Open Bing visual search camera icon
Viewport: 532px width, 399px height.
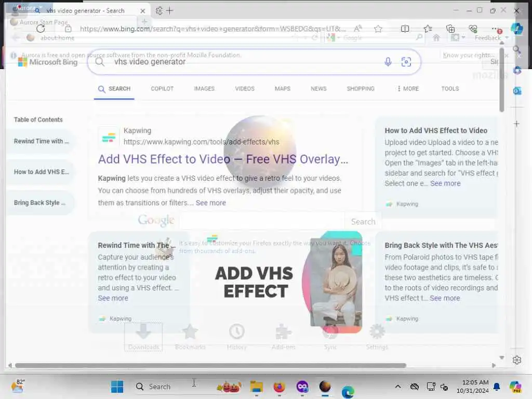[x=406, y=62]
